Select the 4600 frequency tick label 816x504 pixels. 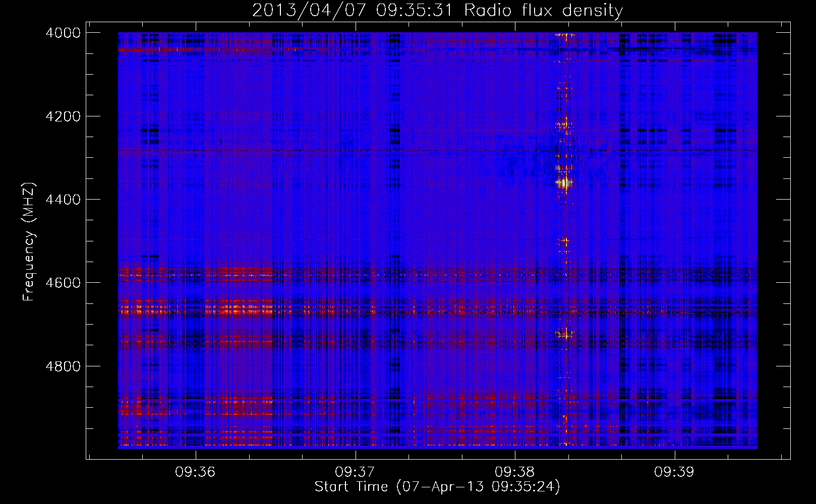point(63,283)
